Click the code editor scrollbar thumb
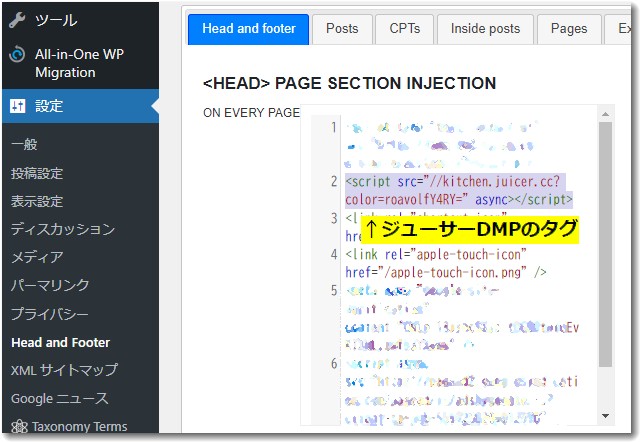Screen dimensions: 640x442 click(x=606, y=244)
